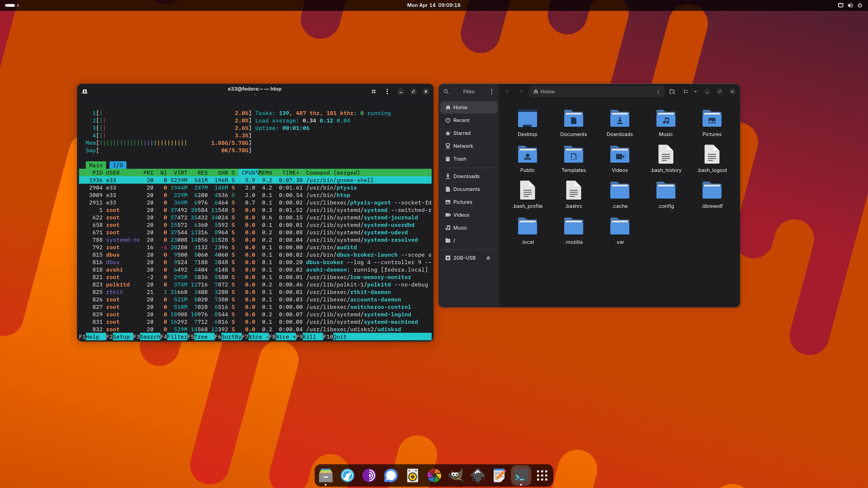Click F10 Quit in htop footer
Image resolution: width=868 pixels, height=488 pixels.
tap(335, 337)
